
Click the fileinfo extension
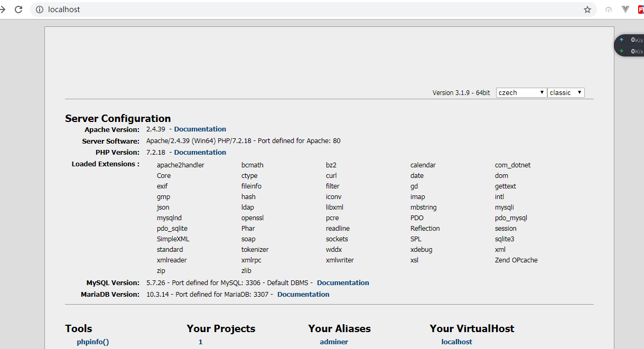point(251,186)
